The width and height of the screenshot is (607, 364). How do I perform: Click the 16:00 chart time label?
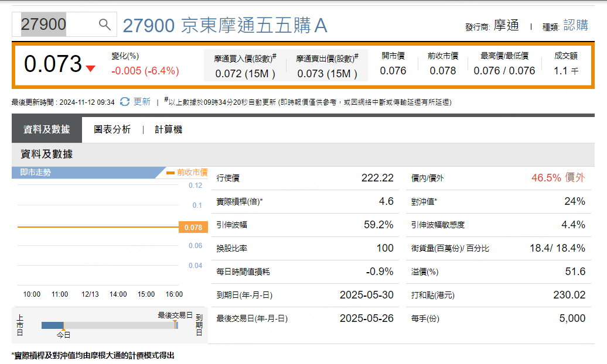pos(174,294)
